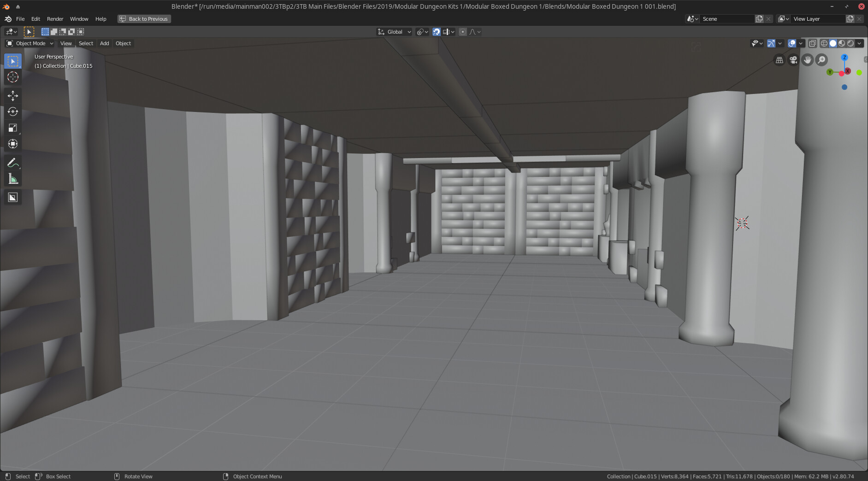Viewport: 868px width, 481px height.
Task: Toggle proportional editing
Action: [x=463, y=31]
